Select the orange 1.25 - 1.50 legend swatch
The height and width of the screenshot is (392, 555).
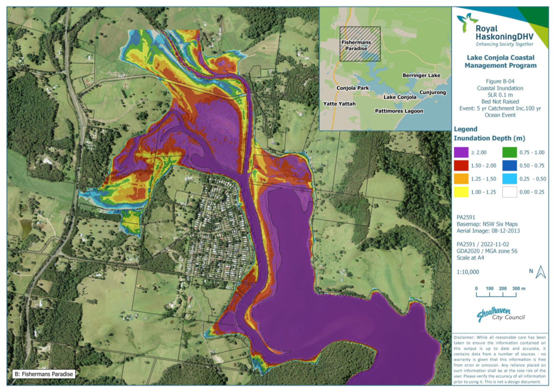pos(461,179)
